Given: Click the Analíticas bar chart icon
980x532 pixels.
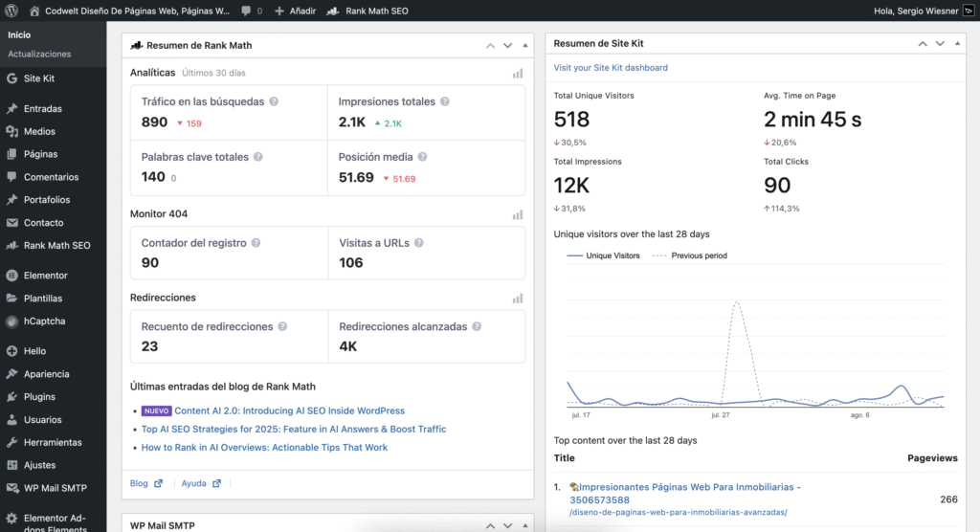Looking at the screenshot, I should click(518, 73).
